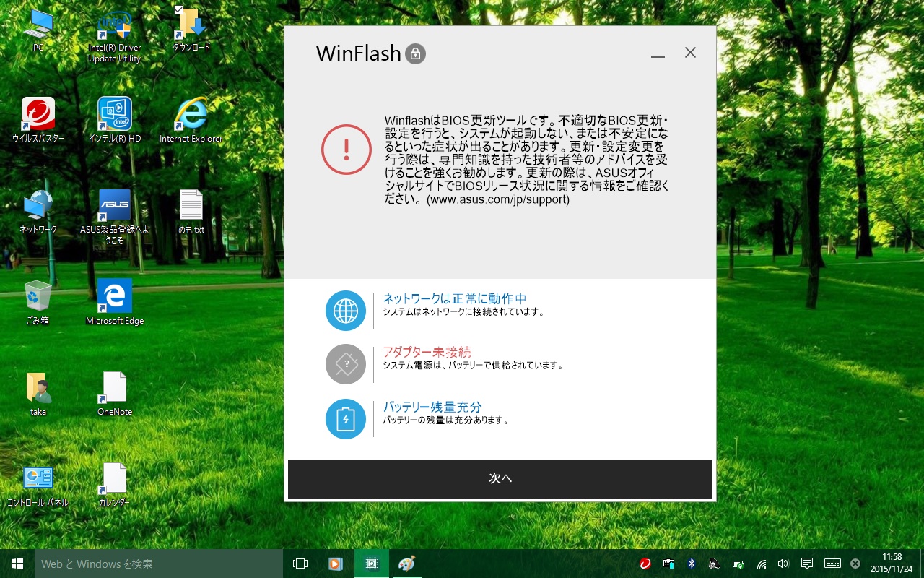Open the touch keyboard from the taskbar
The width and height of the screenshot is (924, 578).
click(x=832, y=564)
